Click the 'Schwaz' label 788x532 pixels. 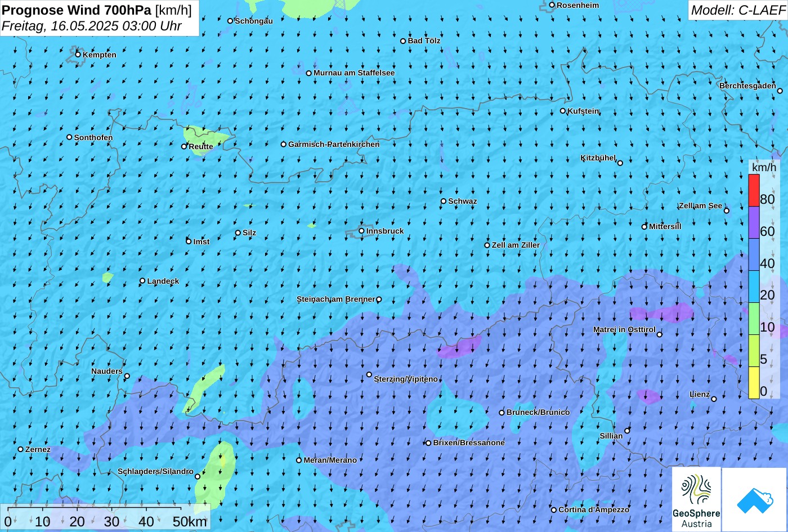[462, 201]
